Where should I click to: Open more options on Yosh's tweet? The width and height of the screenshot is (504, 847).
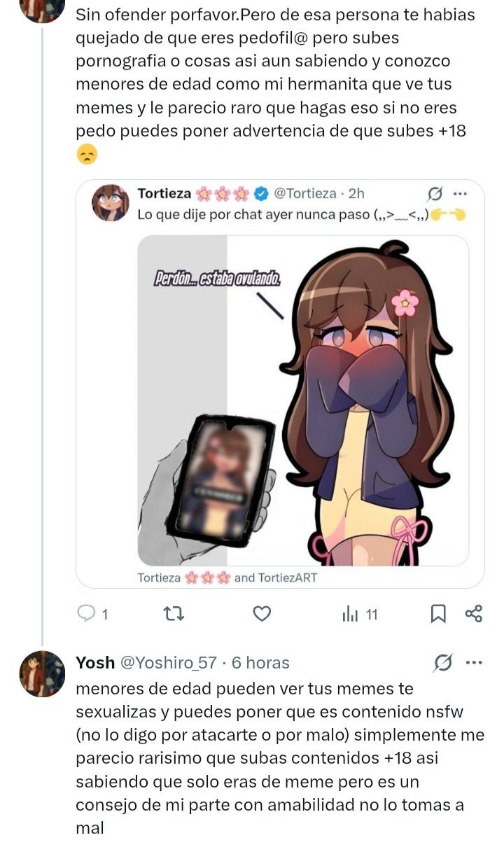click(x=474, y=661)
